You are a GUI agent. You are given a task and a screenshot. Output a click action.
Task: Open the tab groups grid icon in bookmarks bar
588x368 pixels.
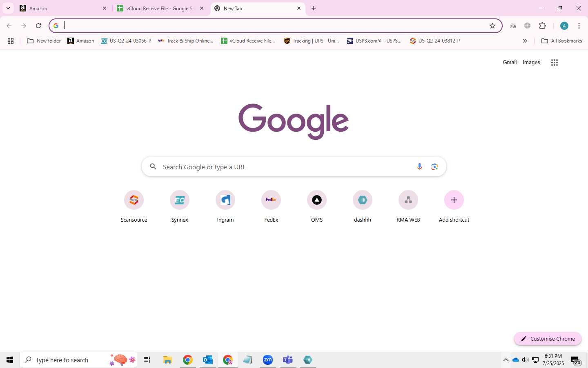click(11, 41)
